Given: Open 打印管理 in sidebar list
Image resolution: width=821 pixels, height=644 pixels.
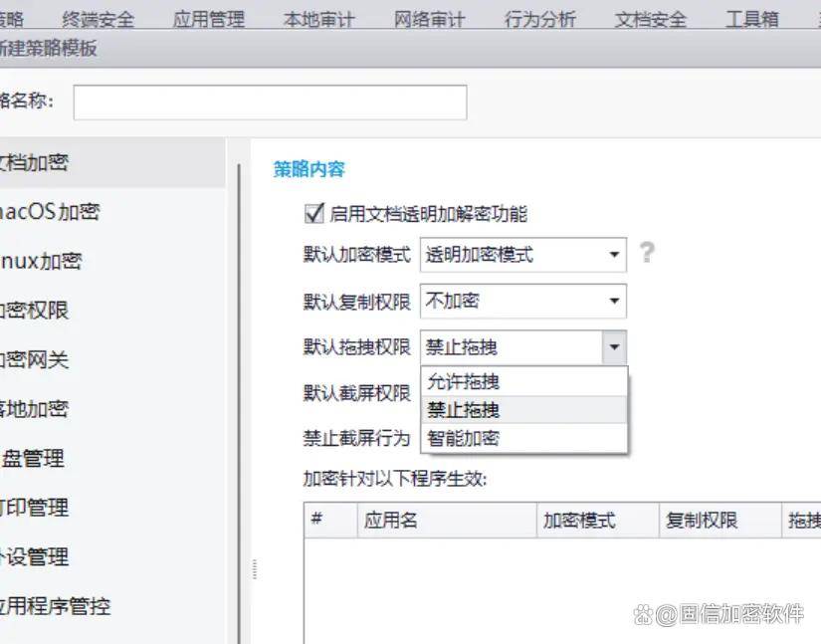Looking at the screenshot, I should 35,508.
